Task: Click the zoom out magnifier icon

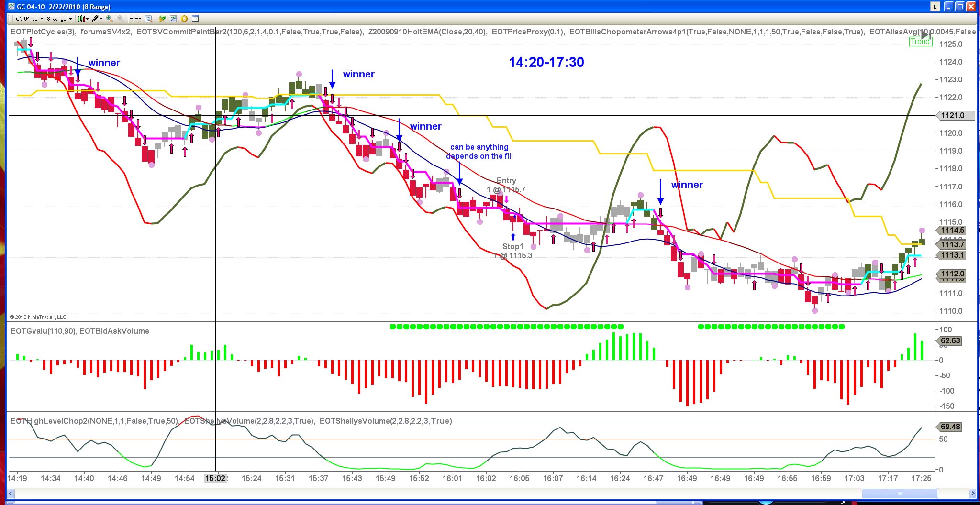Action: tap(121, 19)
